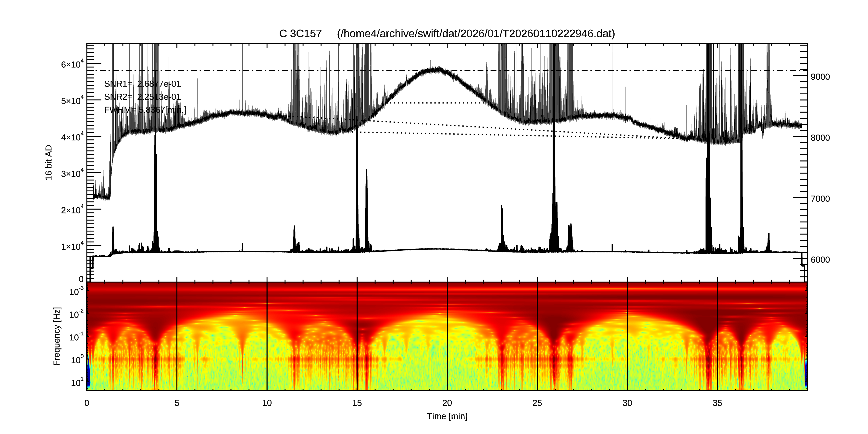
Task: Click the 'Frequency [Hz]' axis label
Action: pyautogui.click(x=57, y=336)
